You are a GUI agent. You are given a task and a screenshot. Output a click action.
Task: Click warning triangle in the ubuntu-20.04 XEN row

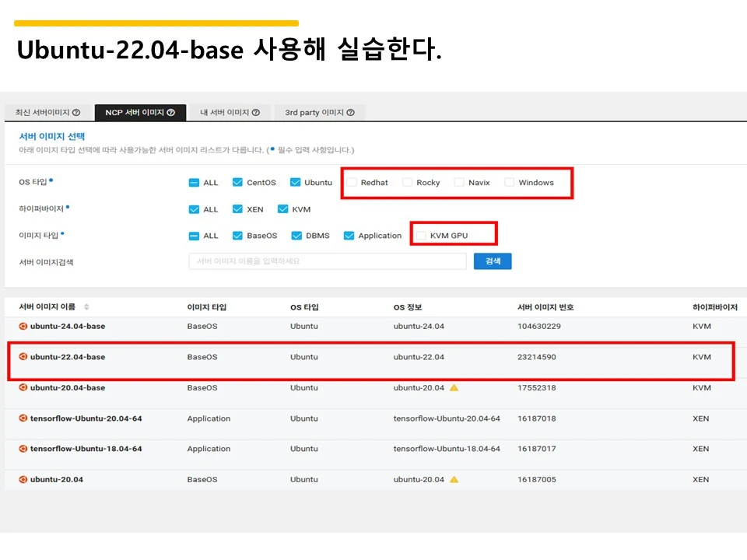(x=454, y=480)
